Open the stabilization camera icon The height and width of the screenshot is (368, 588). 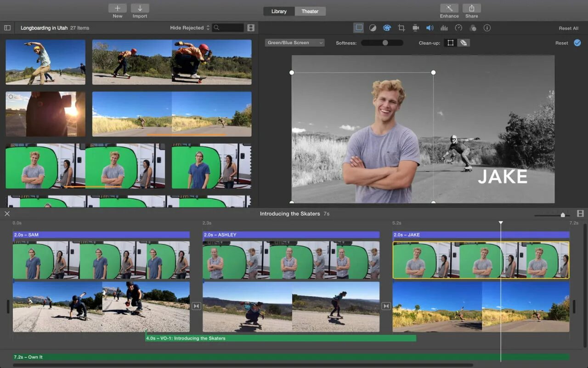[x=416, y=28]
